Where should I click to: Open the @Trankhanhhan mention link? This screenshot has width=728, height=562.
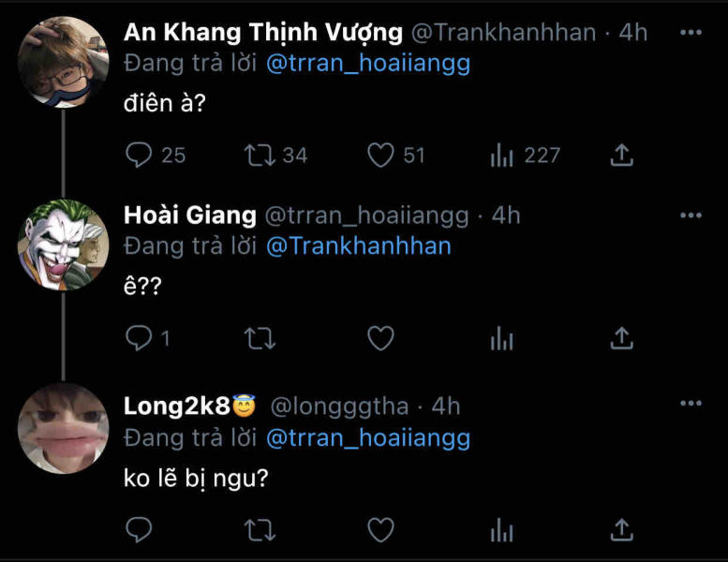coord(359,246)
